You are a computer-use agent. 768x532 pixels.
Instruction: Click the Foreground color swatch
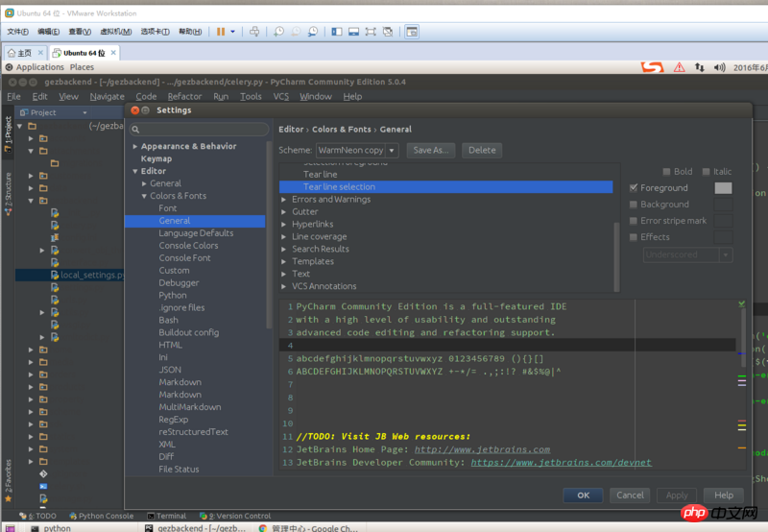(723, 188)
